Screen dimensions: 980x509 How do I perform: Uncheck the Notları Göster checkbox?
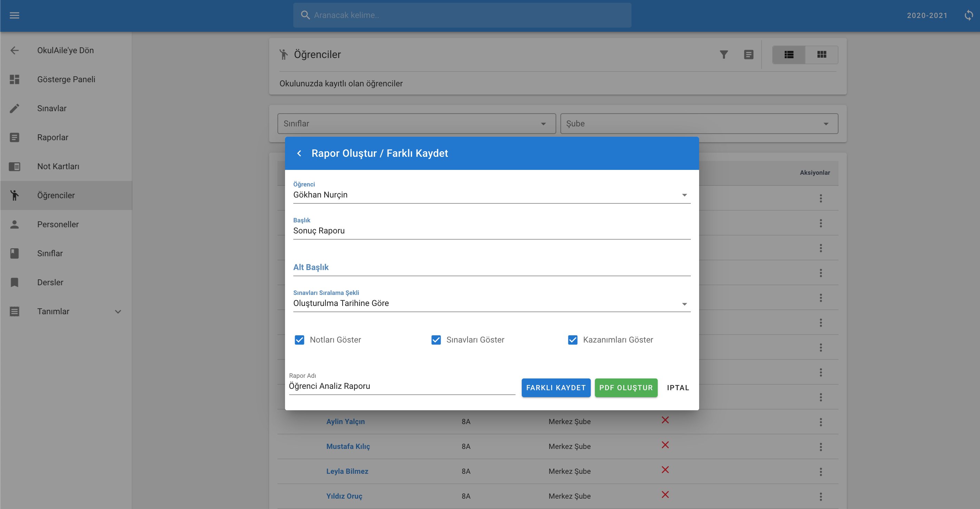point(300,339)
